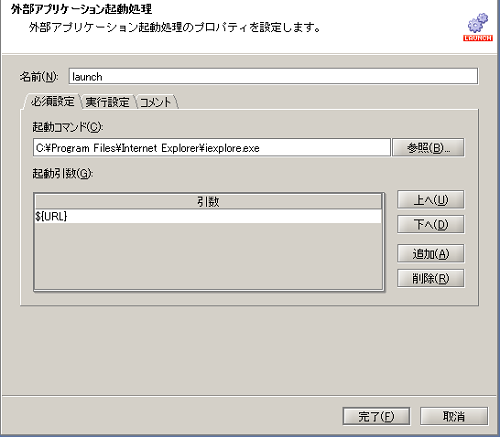Select the コメント tab
The height and width of the screenshot is (437, 500).
tap(155, 102)
